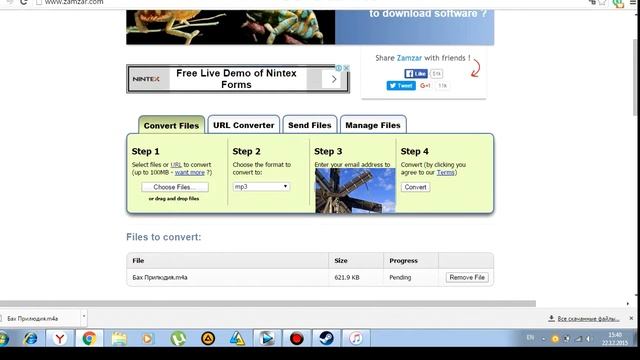Open the URL link in Step 1
The height and width of the screenshot is (360, 640).
[x=176, y=165]
